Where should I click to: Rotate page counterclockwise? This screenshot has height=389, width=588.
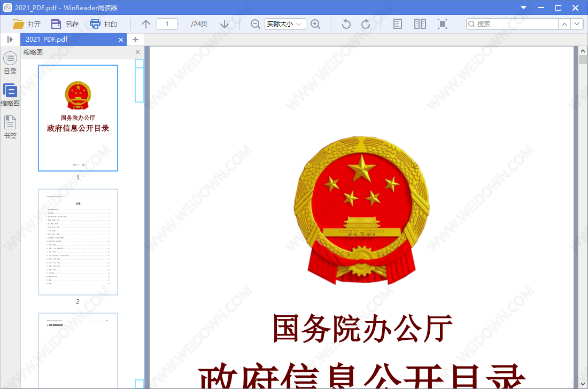(x=346, y=24)
